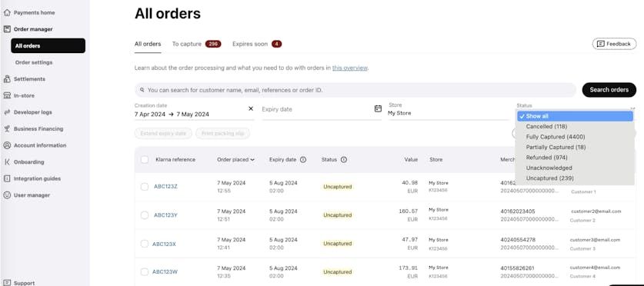Open the Expiry date calendar icon

378,108
